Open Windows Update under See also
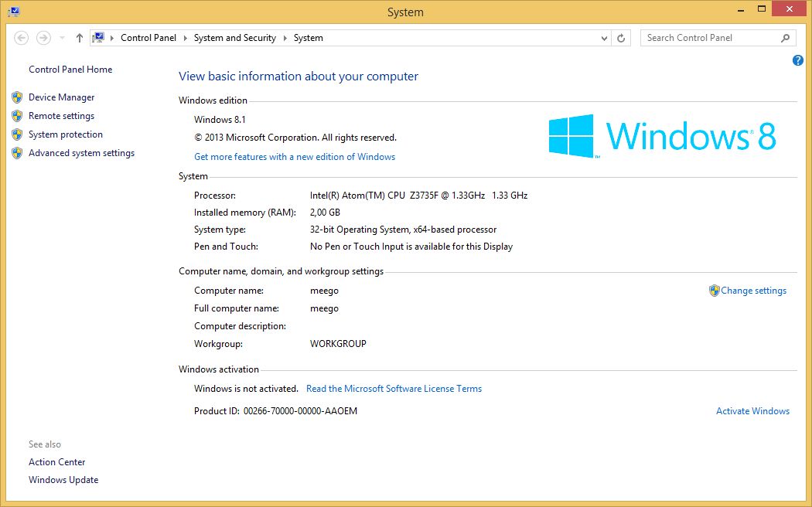This screenshot has height=507, width=812. (63, 480)
